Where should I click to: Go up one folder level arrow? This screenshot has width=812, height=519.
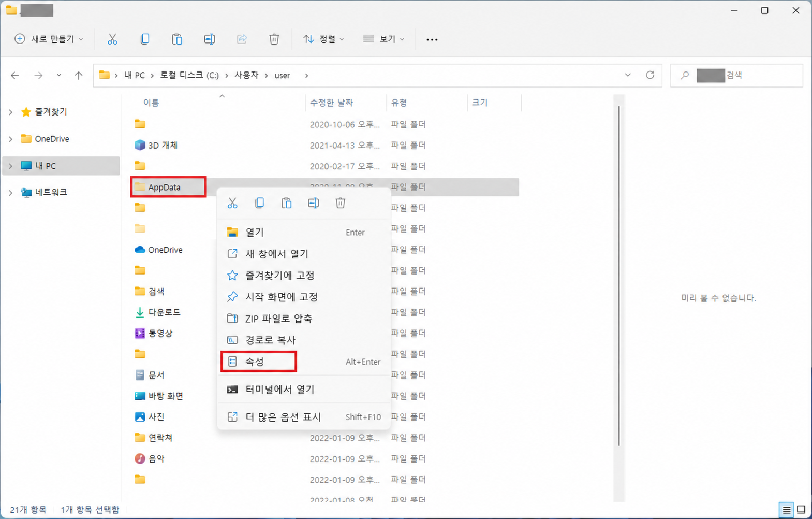pos(79,76)
